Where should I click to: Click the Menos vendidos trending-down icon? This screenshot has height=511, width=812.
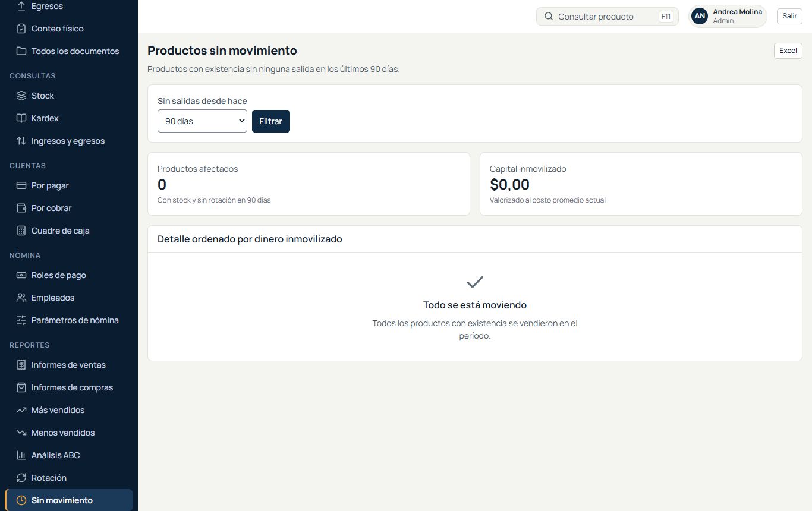21,433
